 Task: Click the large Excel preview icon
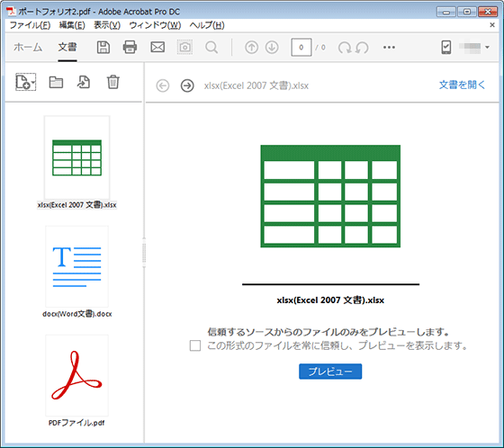[x=330, y=196]
